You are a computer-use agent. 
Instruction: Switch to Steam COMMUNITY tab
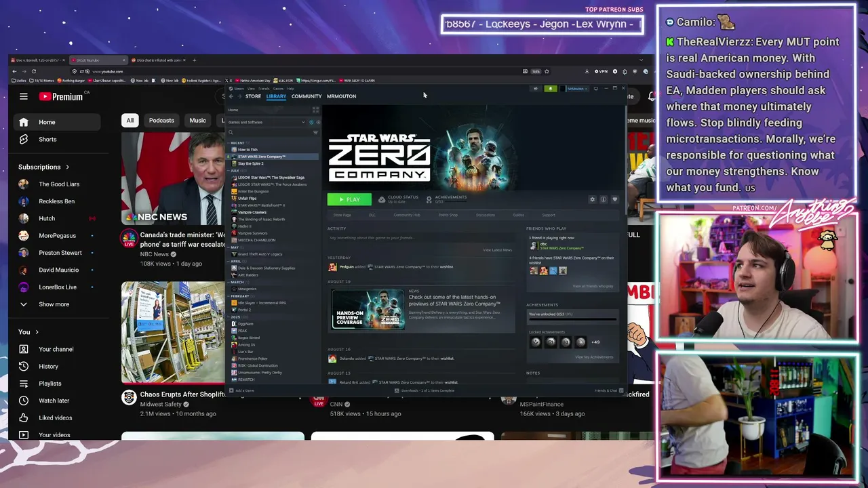307,96
